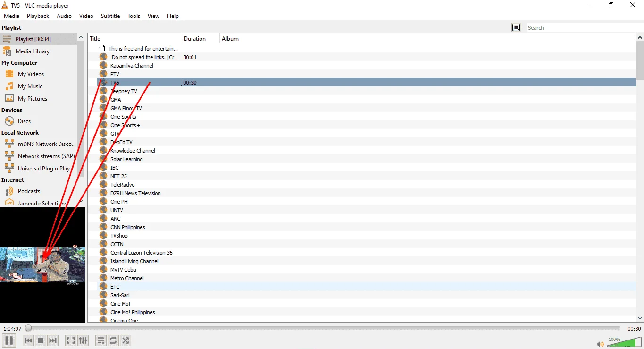
Task: Open the Help menu
Action: [x=173, y=16]
